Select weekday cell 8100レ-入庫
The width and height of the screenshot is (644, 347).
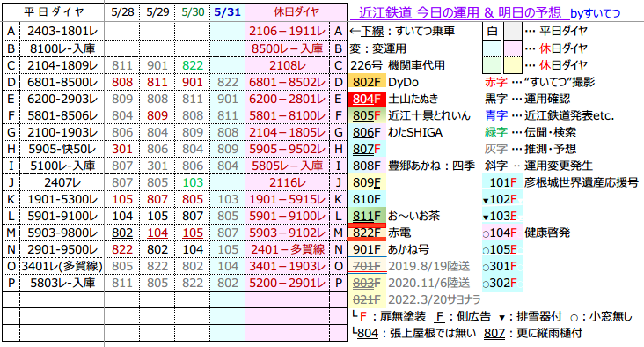click(x=62, y=48)
